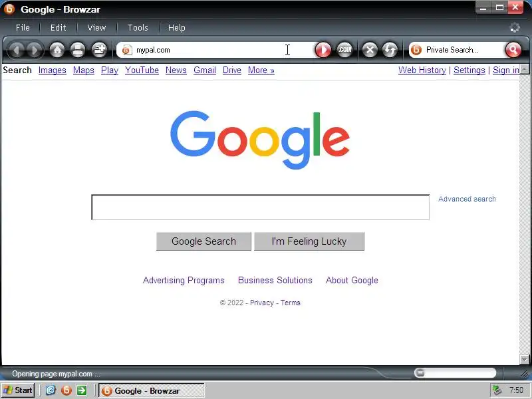Image resolution: width=532 pixels, height=399 pixels.
Task: Refresh the page with the reload icon
Action: (390, 51)
